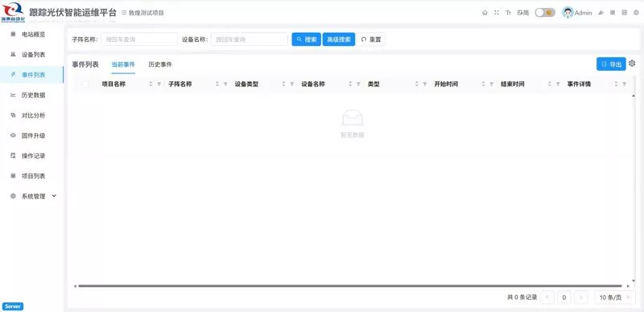Open 电站概览 in the sidebar
This screenshot has height=312, width=644.
[x=31, y=35]
